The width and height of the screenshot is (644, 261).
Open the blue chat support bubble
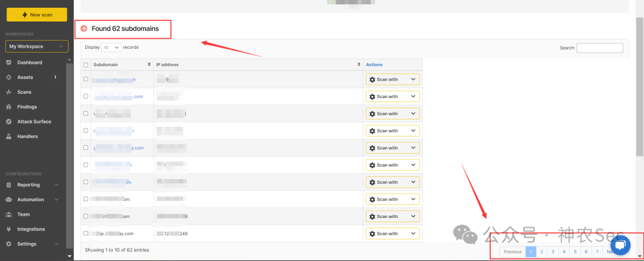pyautogui.click(x=621, y=245)
